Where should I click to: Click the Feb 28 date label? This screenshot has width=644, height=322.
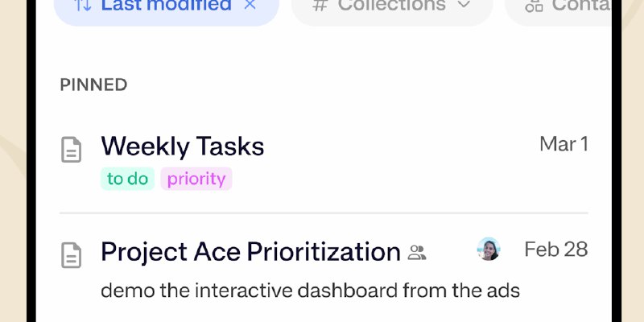[555, 250]
